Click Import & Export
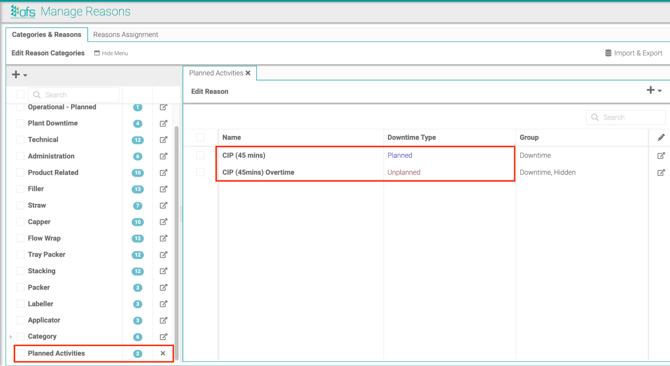The image size is (670, 366). [x=634, y=53]
